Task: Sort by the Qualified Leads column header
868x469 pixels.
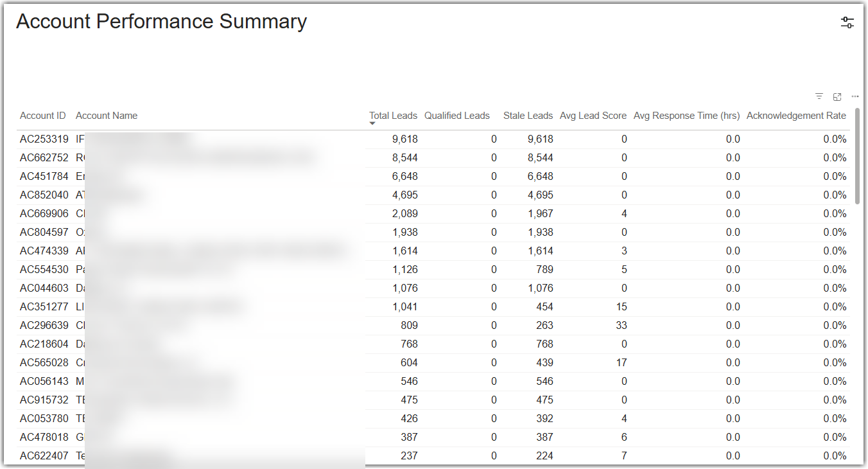Action: tap(457, 116)
